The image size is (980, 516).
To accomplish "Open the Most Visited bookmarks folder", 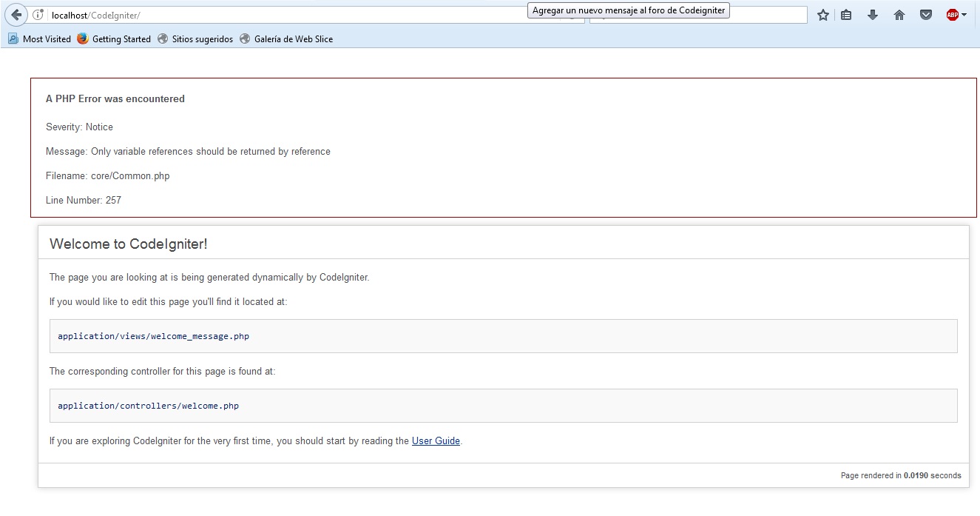I will 39,39.
